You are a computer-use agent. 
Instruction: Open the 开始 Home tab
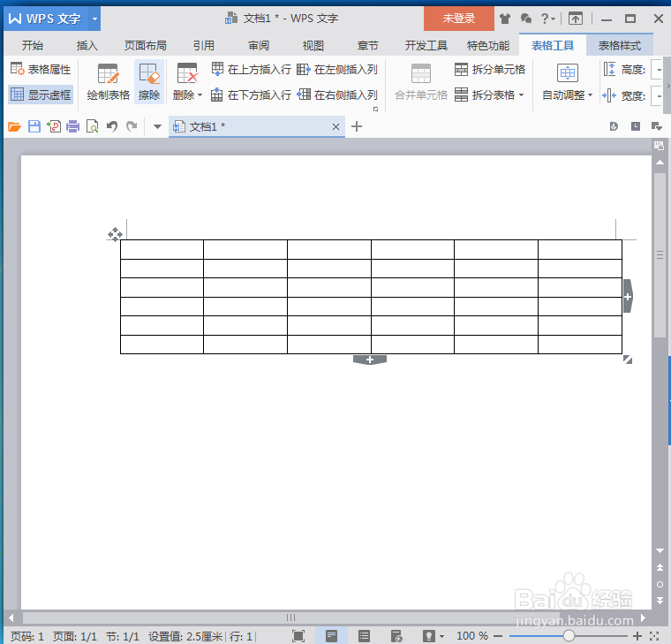coord(33,45)
